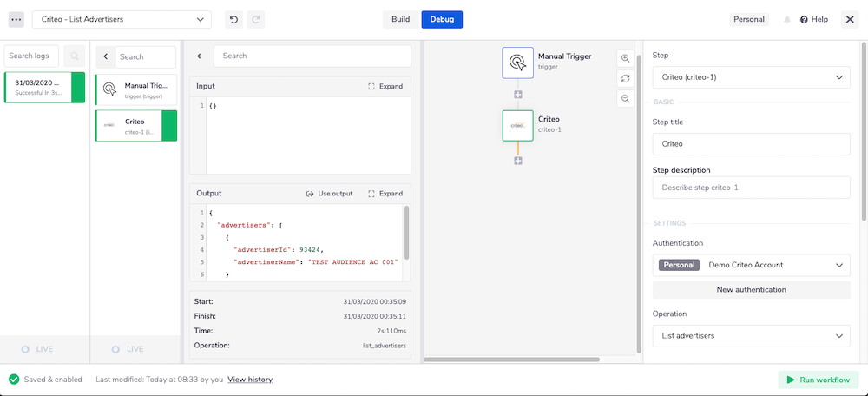Viewport: 868px width, 396px height.
Task: Click the Start timestamp 31/03/2020 00:35:09
Action: click(x=375, y=302)
